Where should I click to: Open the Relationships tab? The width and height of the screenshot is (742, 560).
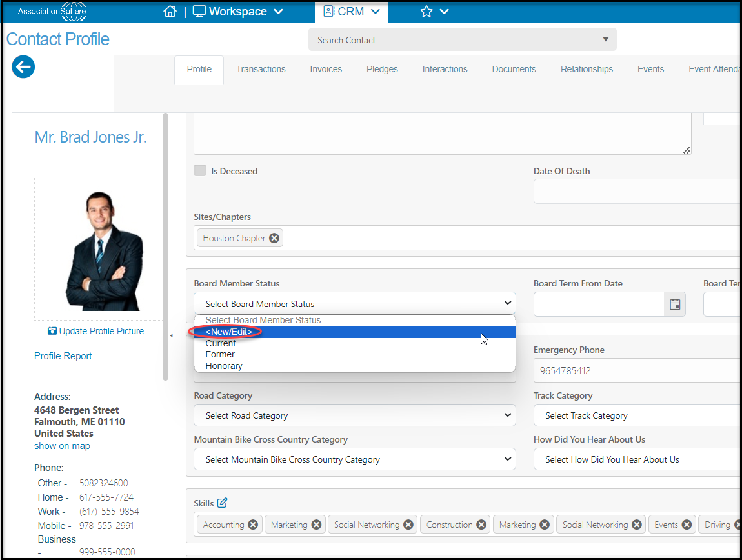(587, 69)
